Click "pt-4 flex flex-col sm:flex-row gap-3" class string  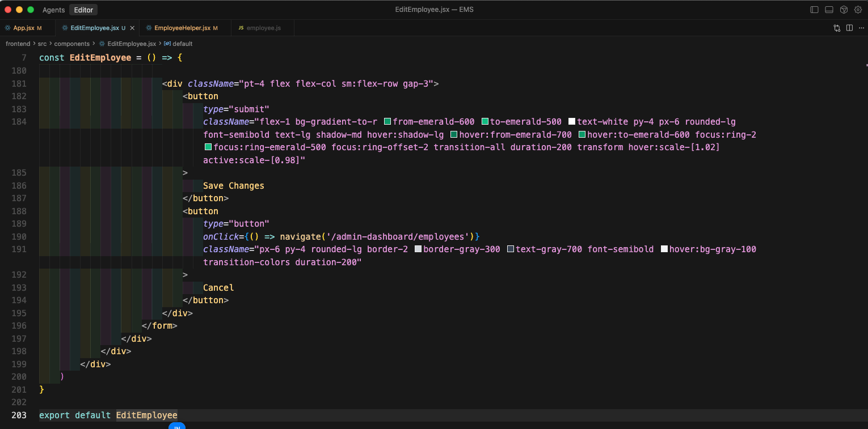coord(336,83)
